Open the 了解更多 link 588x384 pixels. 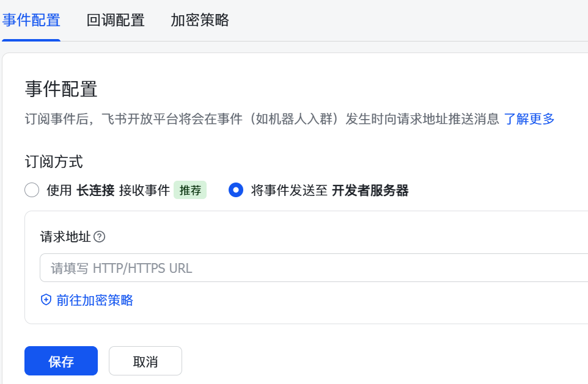click(x=529, y=119)
